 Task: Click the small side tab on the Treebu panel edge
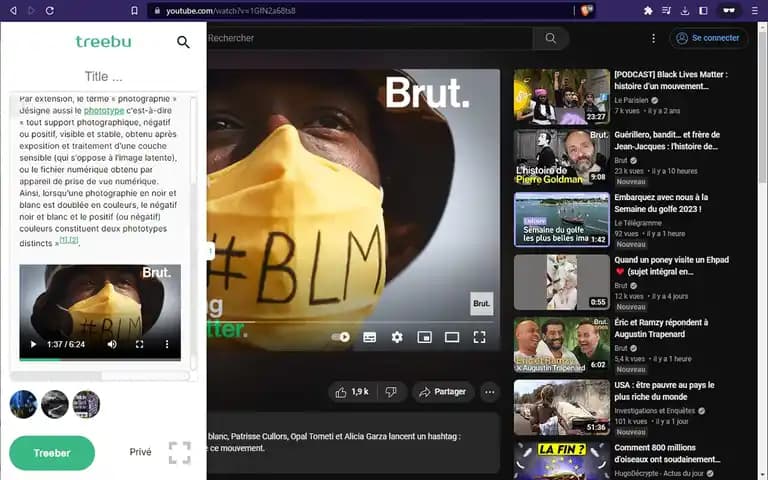point(211,251)
